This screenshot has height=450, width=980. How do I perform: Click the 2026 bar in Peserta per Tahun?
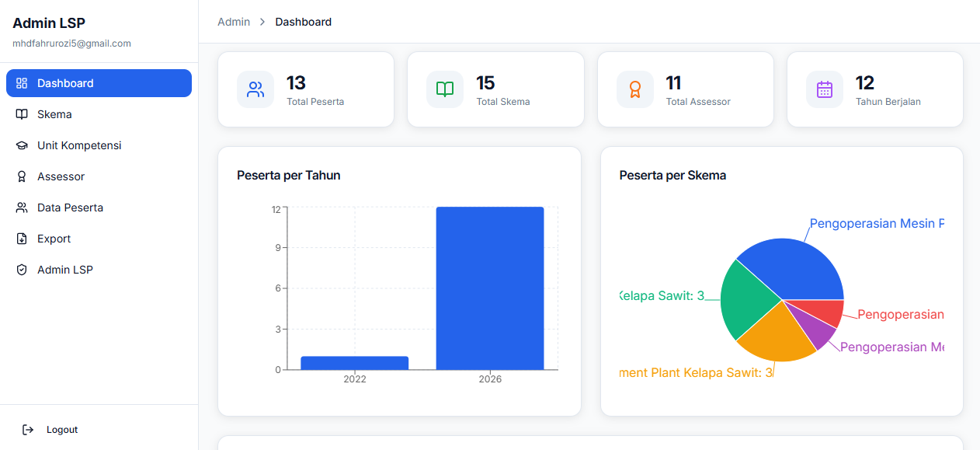tap(490, 288)
